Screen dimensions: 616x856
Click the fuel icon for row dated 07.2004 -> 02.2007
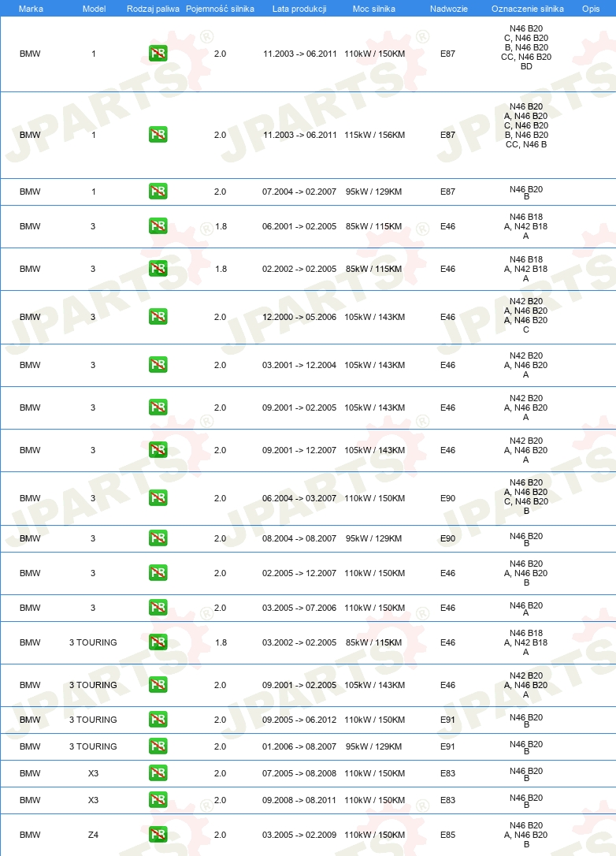click(x=158, y=191)
